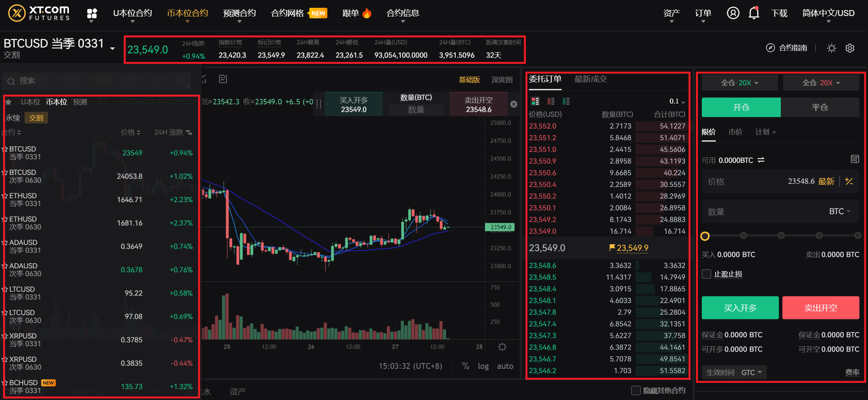868x400 pixels.
Task: Click the contract guide compass icon
Action: pyautogui.click(x=770, y=48)
